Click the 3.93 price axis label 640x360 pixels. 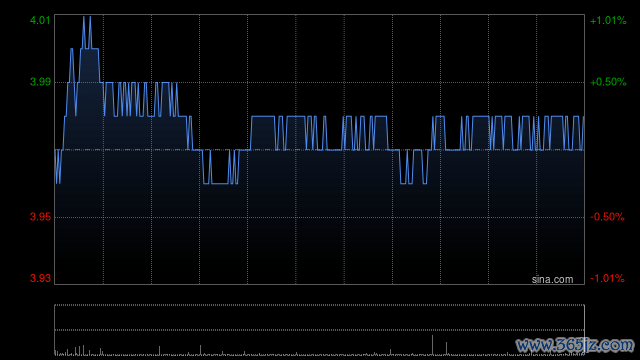40,278
